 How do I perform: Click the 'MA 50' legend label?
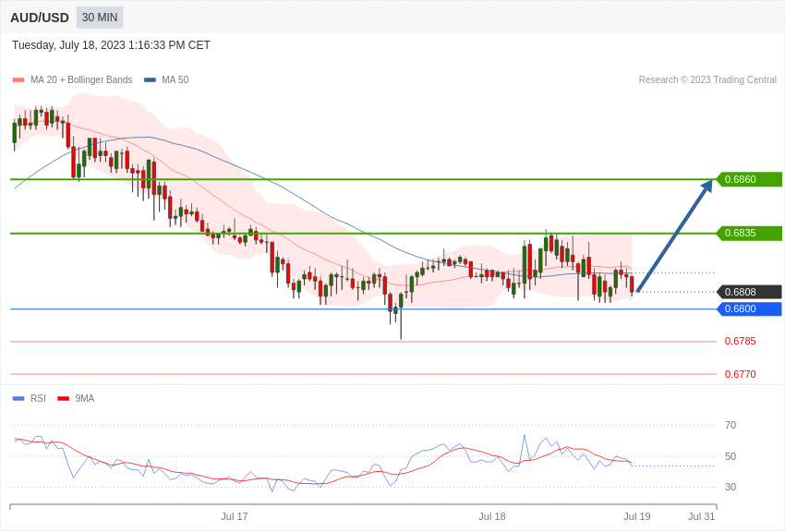175,79
